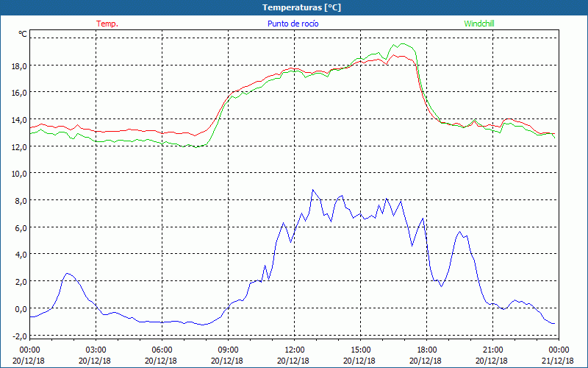The height and width of the screenshot is (368, 588).
Task: Click the 18:00 time axis label
Action: pyautogui.click(x=427, y=350)
